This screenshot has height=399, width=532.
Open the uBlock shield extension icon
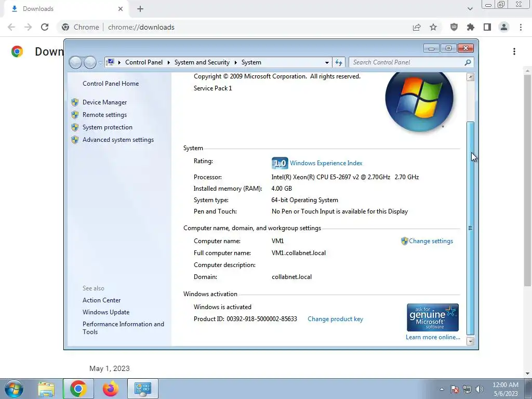[x=454, y=27]
